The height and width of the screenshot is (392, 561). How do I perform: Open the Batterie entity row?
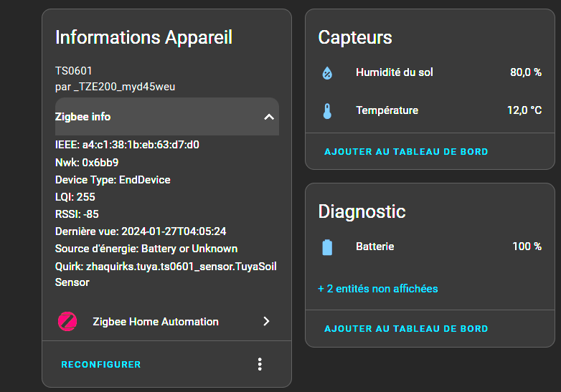click(x=430, y=247)
